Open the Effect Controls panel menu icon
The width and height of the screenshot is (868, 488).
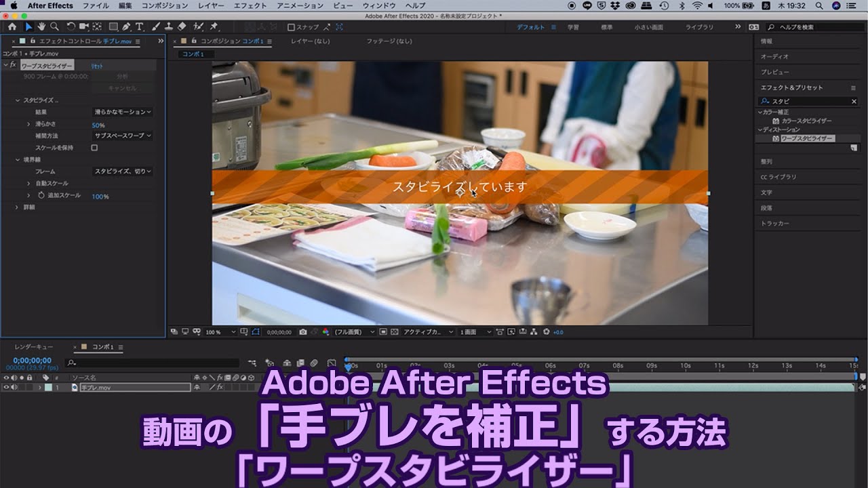click(138, 41)
